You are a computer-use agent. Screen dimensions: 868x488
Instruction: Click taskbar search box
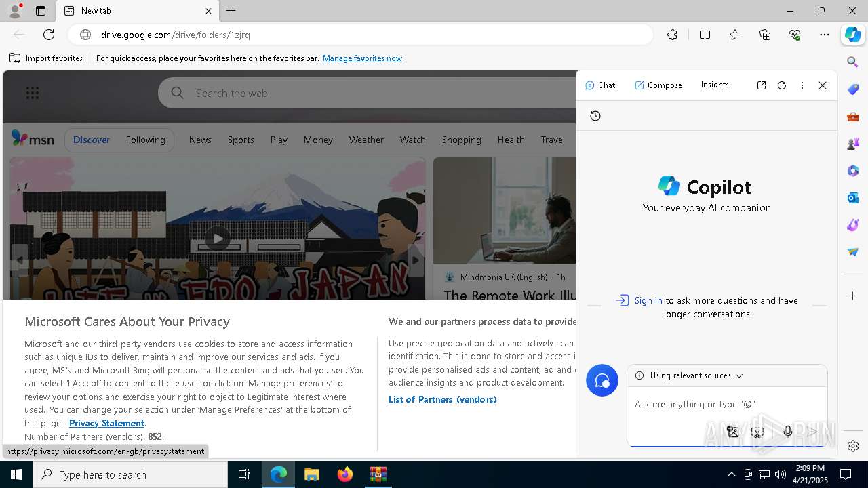130,474
